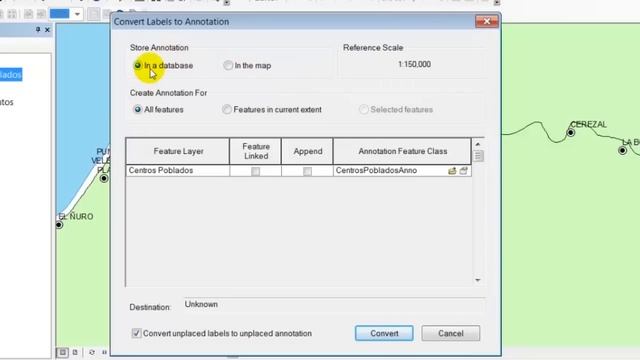Pin the table of contents panel
640x360 pixels.
point(38,29)
